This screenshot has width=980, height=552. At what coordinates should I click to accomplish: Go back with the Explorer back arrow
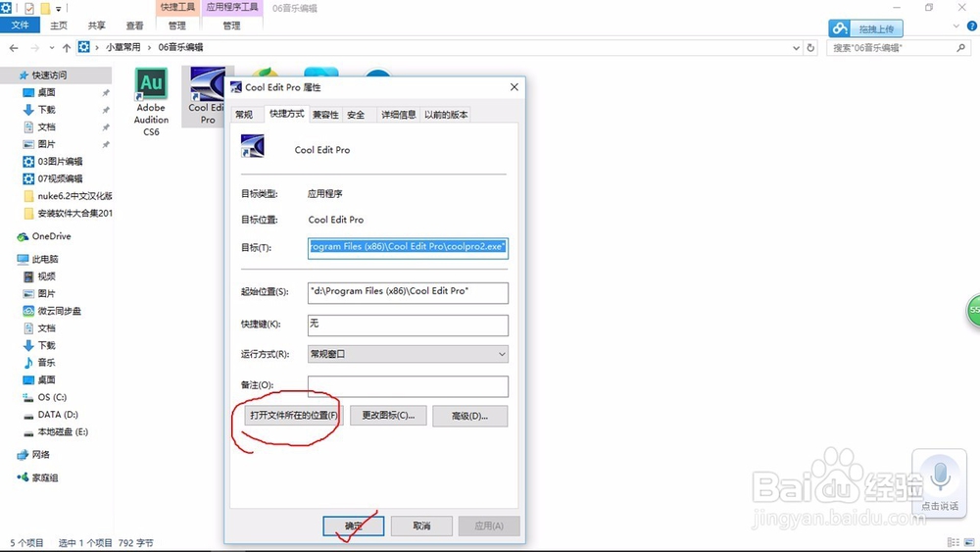14,47
